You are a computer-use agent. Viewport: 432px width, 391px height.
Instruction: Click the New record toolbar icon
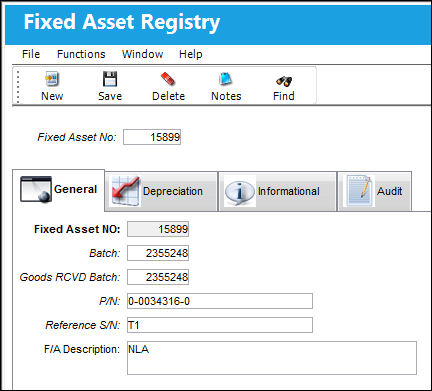52,79
